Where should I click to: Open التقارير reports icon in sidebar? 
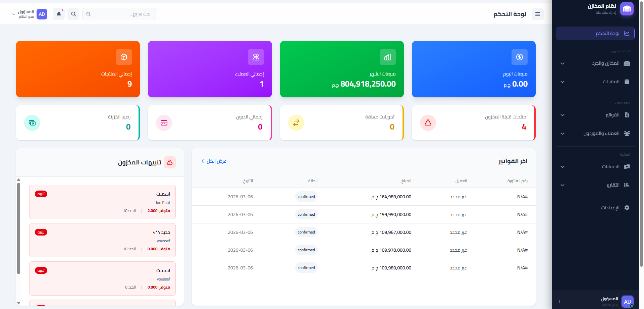(627, 185)
